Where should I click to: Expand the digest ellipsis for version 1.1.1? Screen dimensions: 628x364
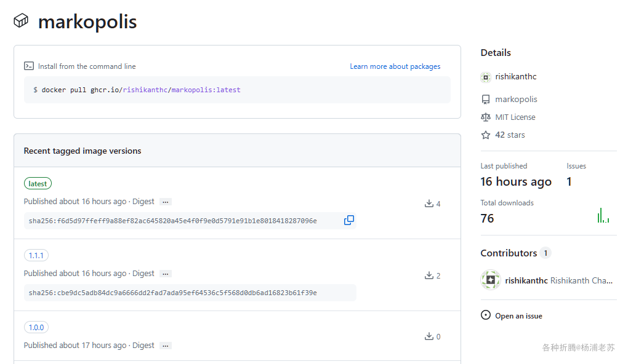(165, 274)
